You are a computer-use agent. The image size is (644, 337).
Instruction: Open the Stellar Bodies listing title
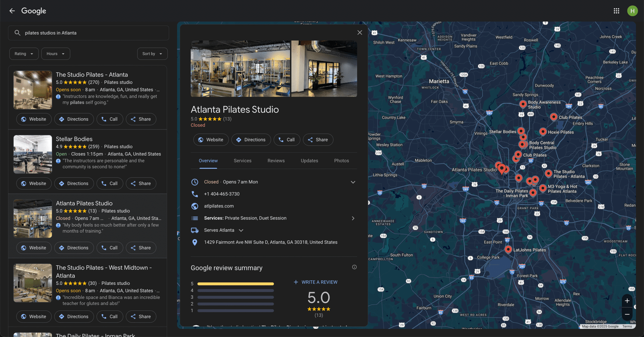tap(74, 139)
